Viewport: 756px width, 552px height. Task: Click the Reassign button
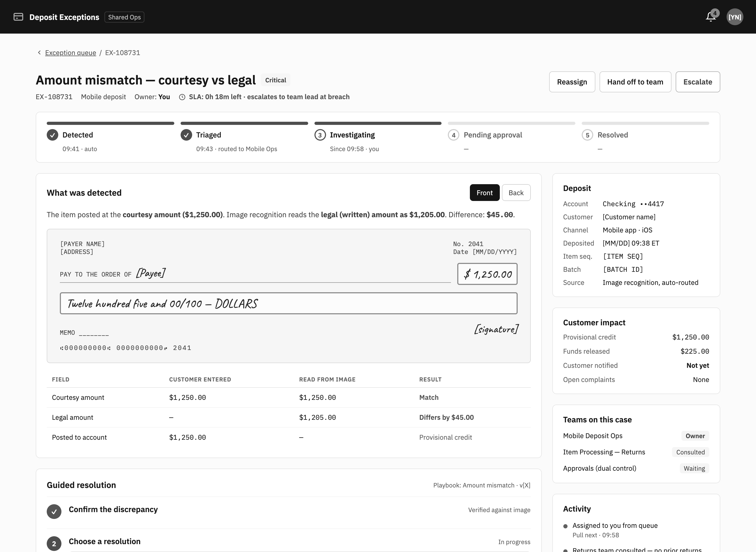572,82
